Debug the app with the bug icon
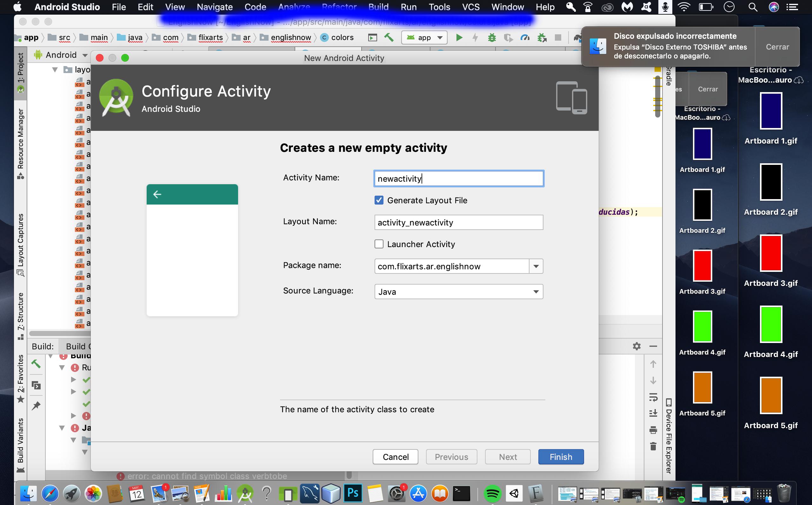This screenshot has height=505, width=812. point(492,37)
